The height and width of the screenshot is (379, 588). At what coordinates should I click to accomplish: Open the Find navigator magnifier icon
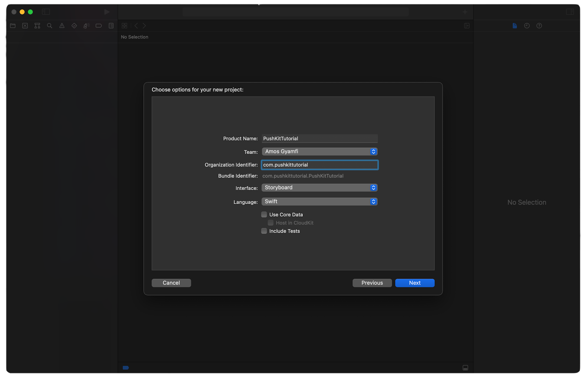tap(50, 26)
